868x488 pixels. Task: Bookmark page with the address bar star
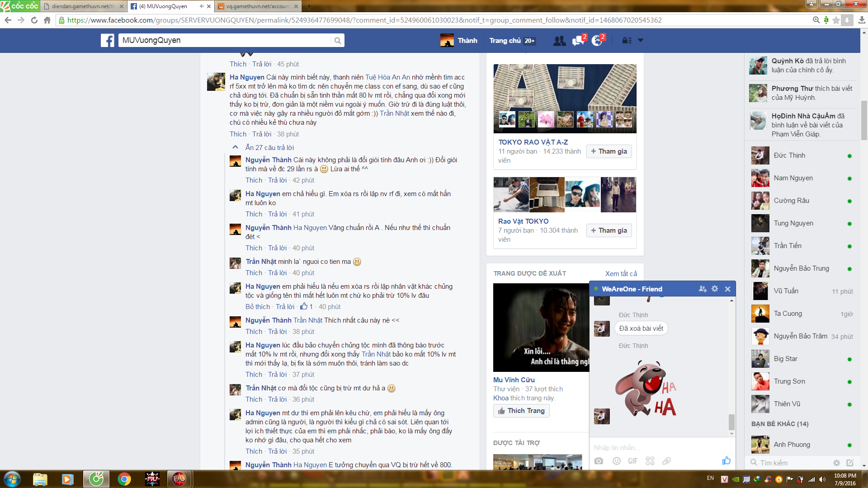tap(836, 20)
